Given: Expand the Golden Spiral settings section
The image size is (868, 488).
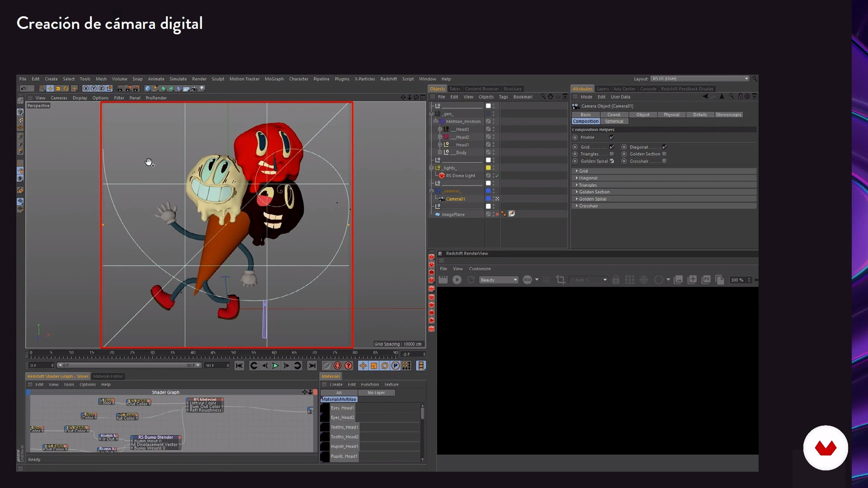Looking at the screenshot, I should [x=664, y=199].
